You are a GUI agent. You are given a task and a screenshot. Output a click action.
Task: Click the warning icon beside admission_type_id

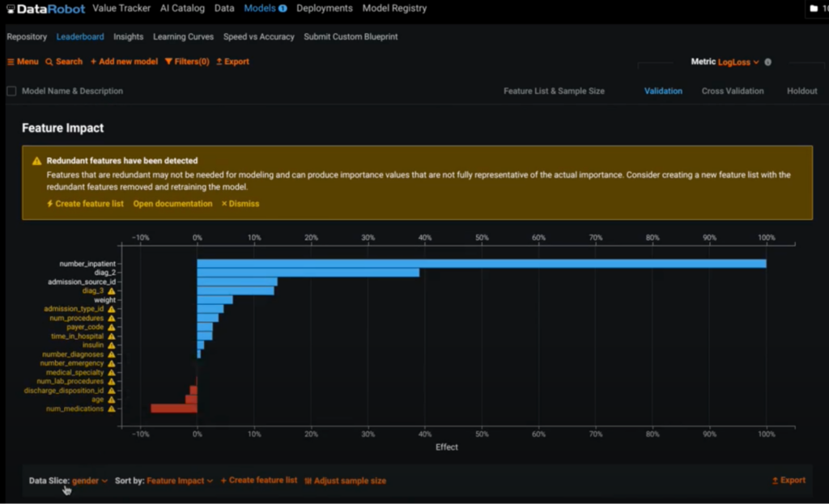(x=112, y=309)
